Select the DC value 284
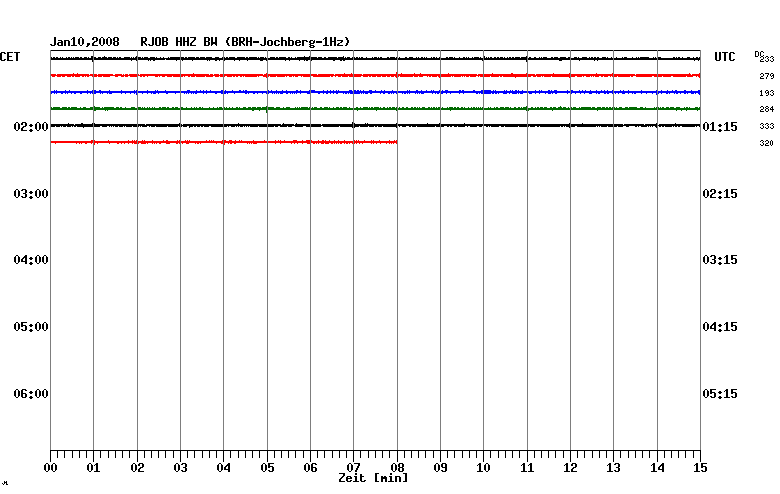The height and width of the screenshot is (494, 780). [x=767, y=109]
